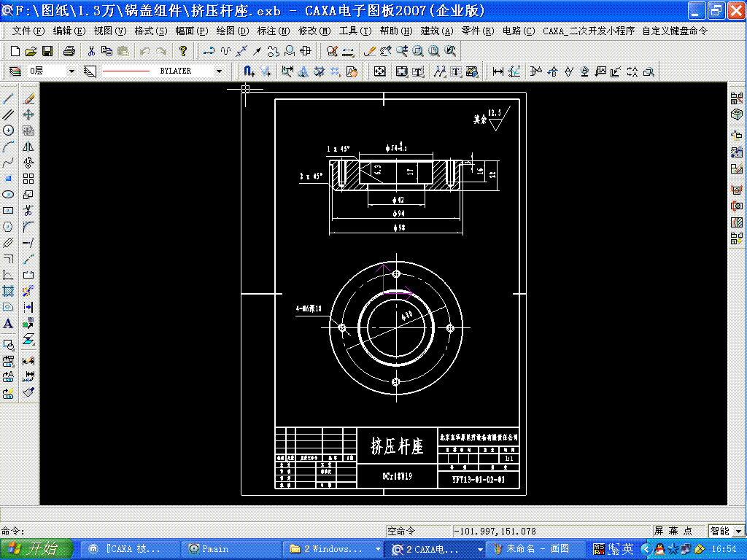The image size is (747, 560).
Task: Open the BYLAYER line type dropdown
Action: point(219,71)
